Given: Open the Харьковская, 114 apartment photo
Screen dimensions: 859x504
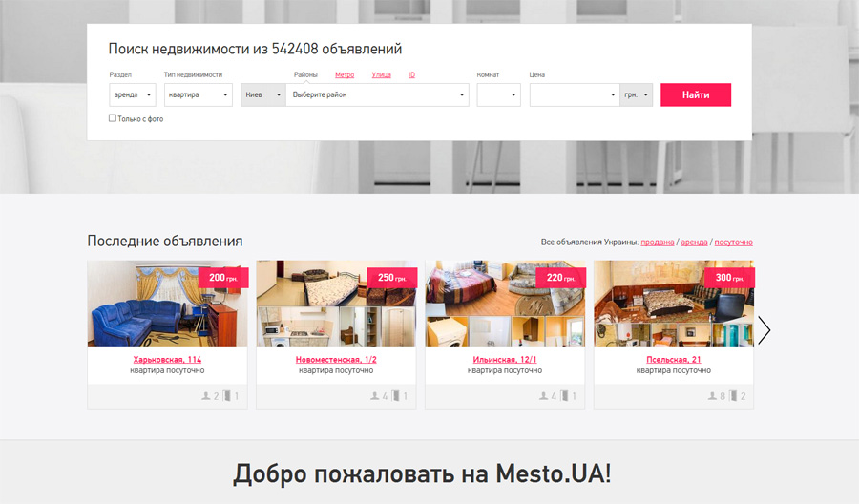Looking at the screenshot, I should point(167,304).
